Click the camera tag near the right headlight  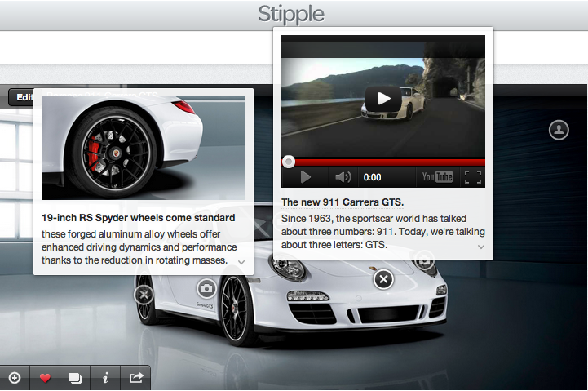point(424,261)
